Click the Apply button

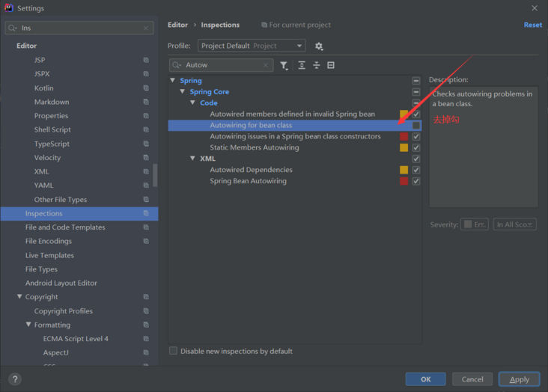coord(519,379)
